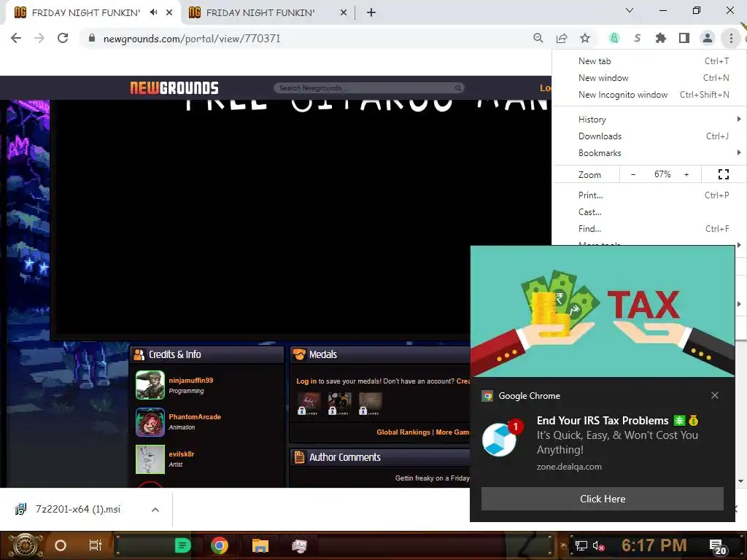Enter fullscreen mode icon
The height and width of the screenshot is (560, 747).
coord(723,174)
